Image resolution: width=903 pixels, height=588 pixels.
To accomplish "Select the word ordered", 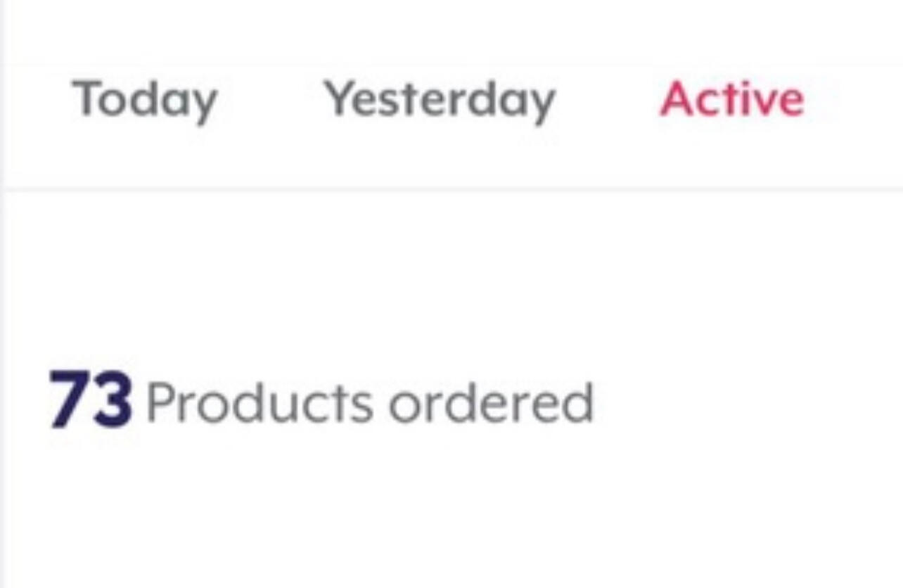I will 491,403.
